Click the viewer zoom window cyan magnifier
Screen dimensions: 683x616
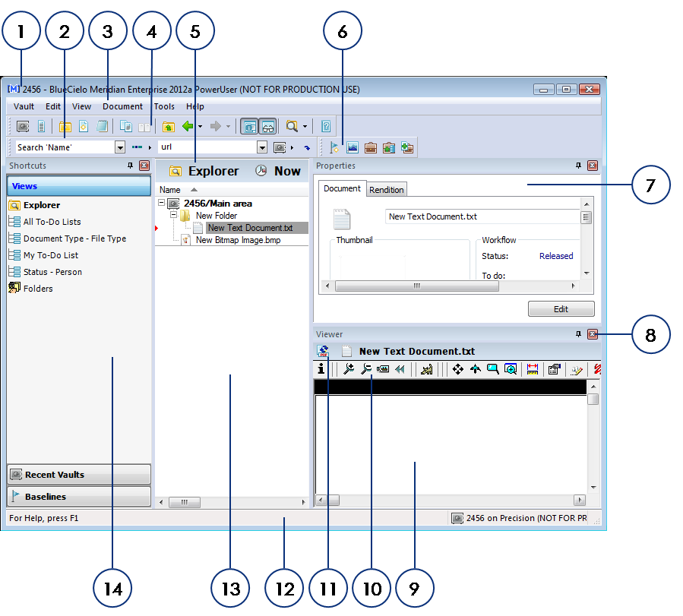tap(492, 369)
